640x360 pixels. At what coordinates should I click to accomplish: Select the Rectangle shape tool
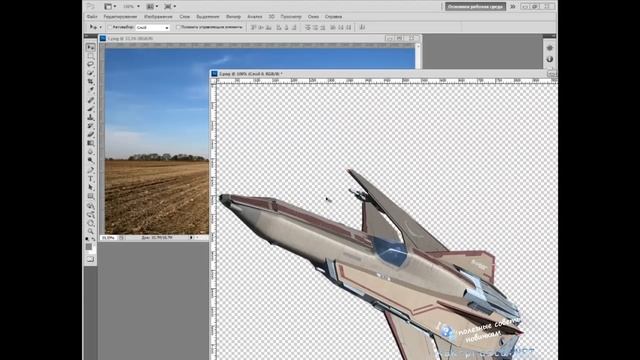pos(90,196)
